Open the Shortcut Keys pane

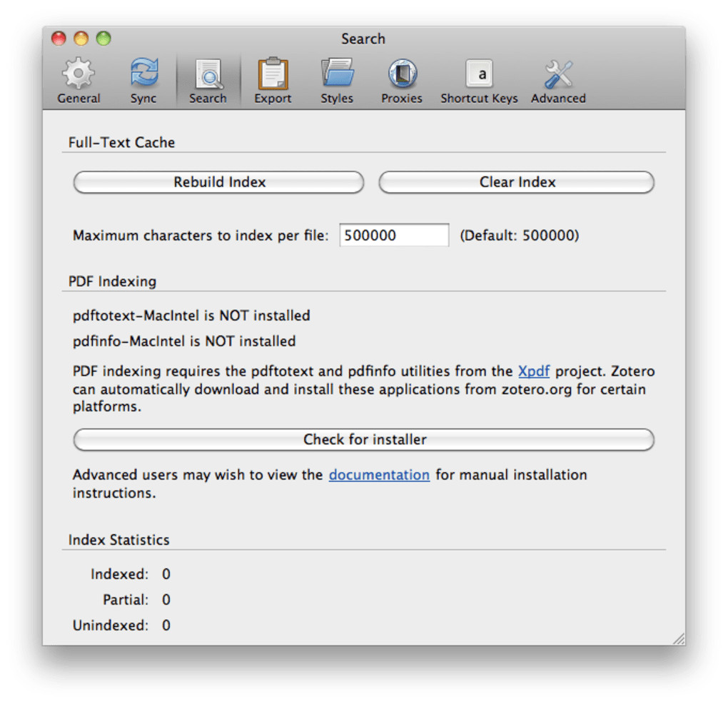(479, 81)
